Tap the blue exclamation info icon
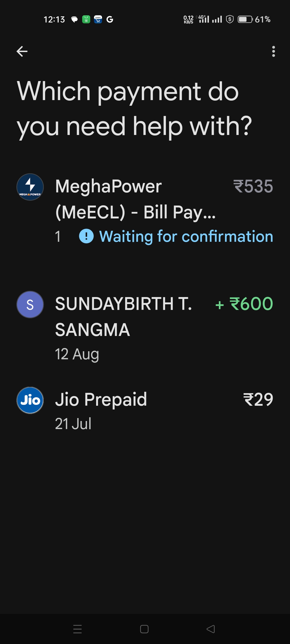 [86, 236]
